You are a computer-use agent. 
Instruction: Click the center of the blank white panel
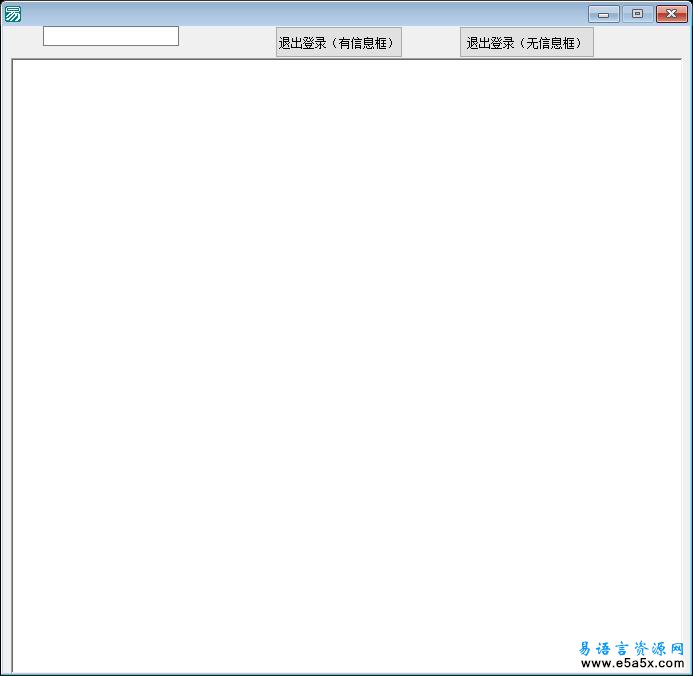click(346, 366)
